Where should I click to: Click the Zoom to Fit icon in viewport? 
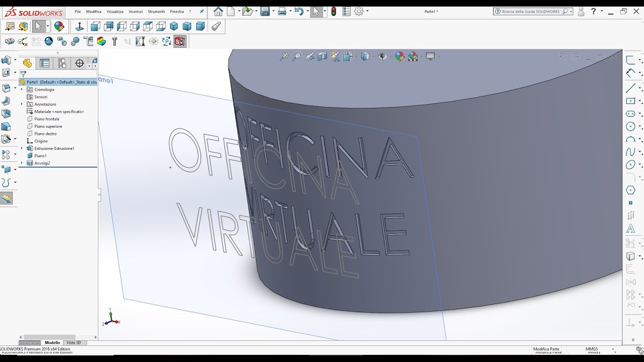(x=284, y=57)
